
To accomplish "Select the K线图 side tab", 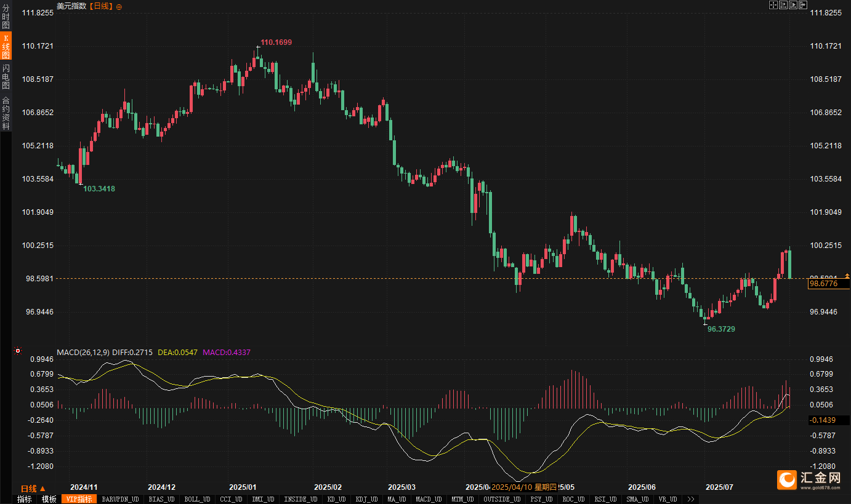I will coord(6,46).
